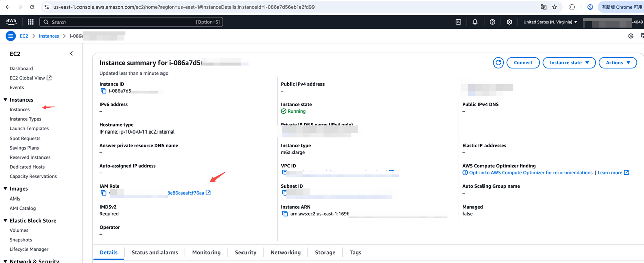Viewport: 644px width, 263px height.
Task: Switch to the Security tab
Action: 246,252
